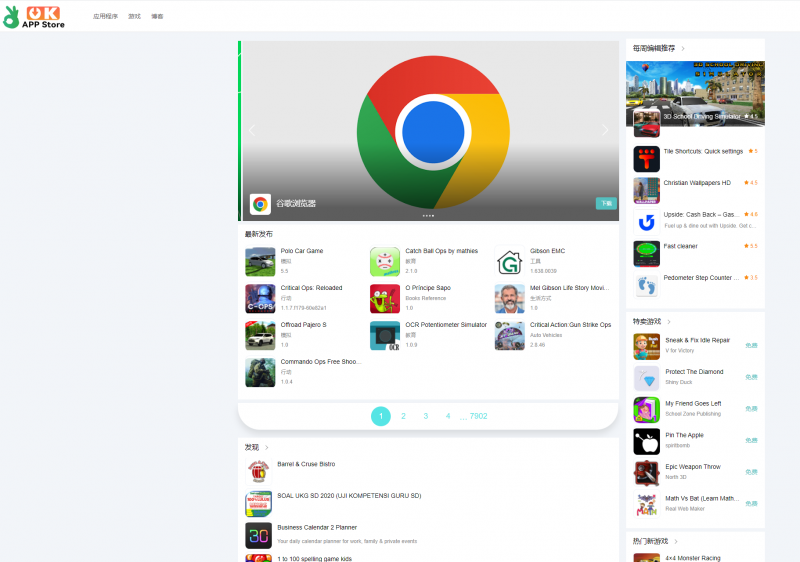Open the Protect The Diamond icon

point(646,378)
